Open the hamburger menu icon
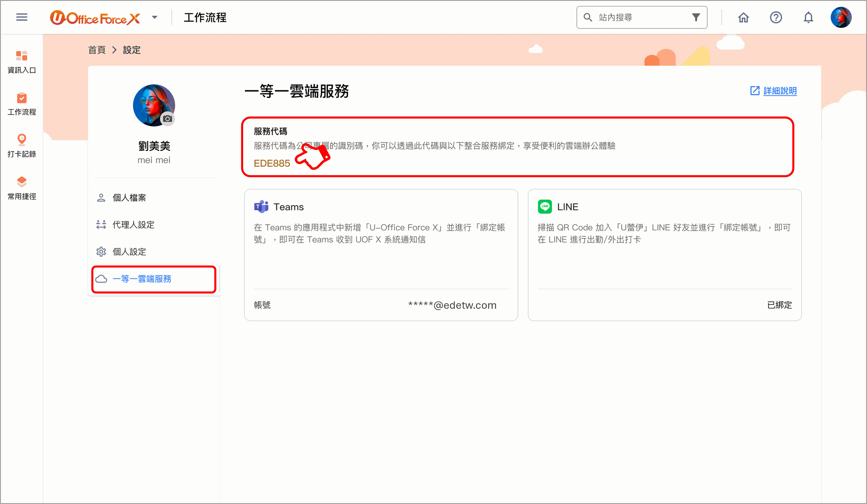This screenshot has width=867, height=504. coord(22,17)
